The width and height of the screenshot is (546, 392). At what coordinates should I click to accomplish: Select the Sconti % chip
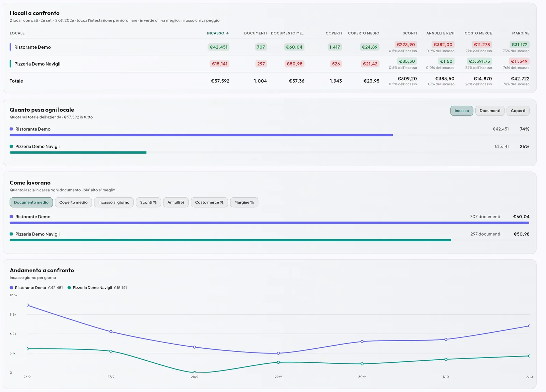(x=148, y=202)
